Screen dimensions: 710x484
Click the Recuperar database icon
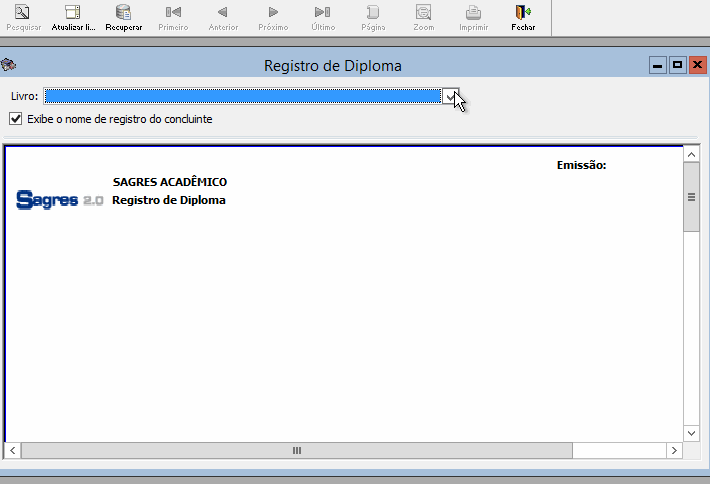pos(123,13)
